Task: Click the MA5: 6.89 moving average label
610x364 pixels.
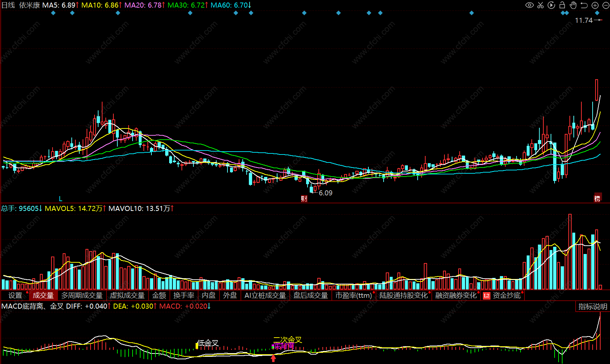Action: click(x=60, y=5)
